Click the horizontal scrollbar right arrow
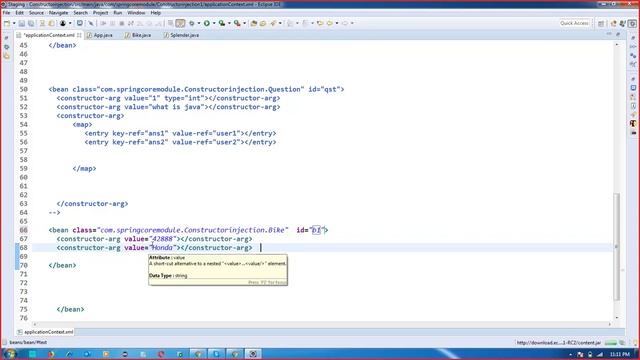The image size is (640, 360). tap(610, 324)
